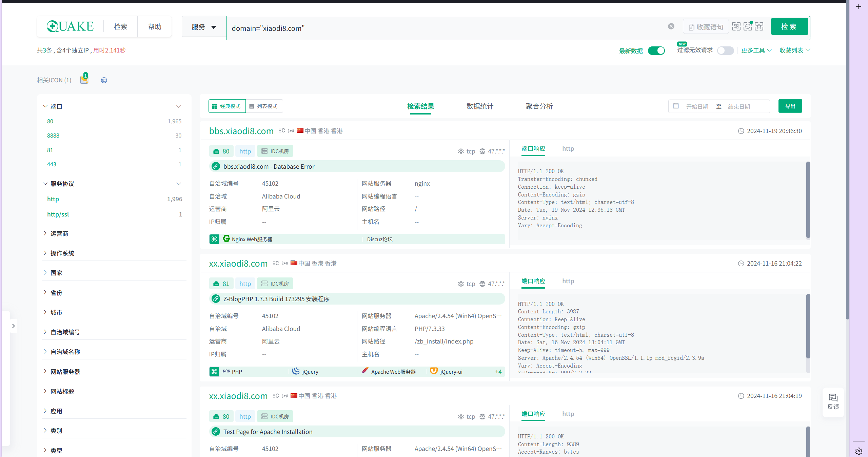Clear the search query with X icon
Image resolution: width=868 pixels, height=457 pixels.
tap(671, 26)
